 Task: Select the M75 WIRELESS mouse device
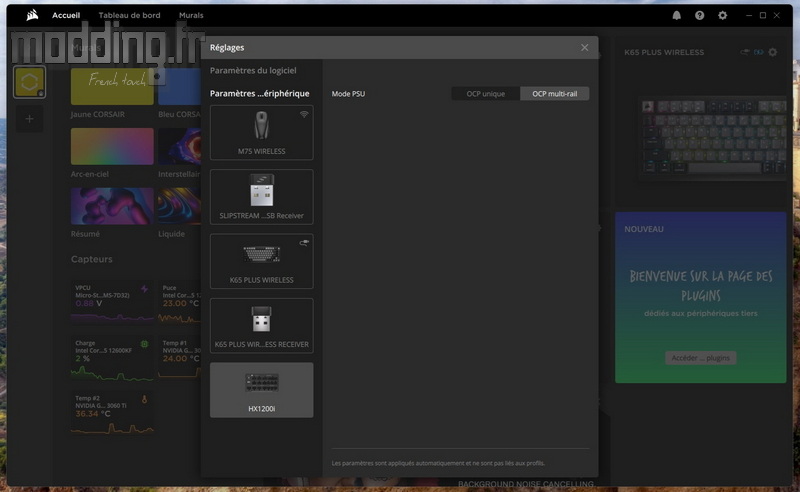(261, 133)
